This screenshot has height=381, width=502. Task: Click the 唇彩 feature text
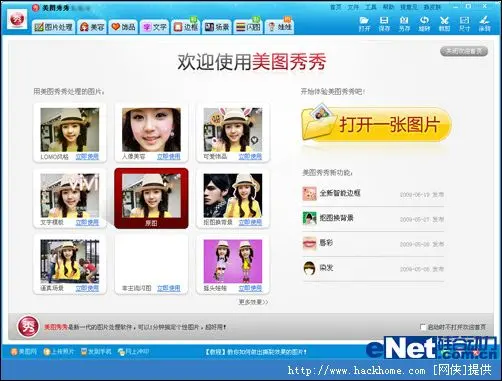326,243
